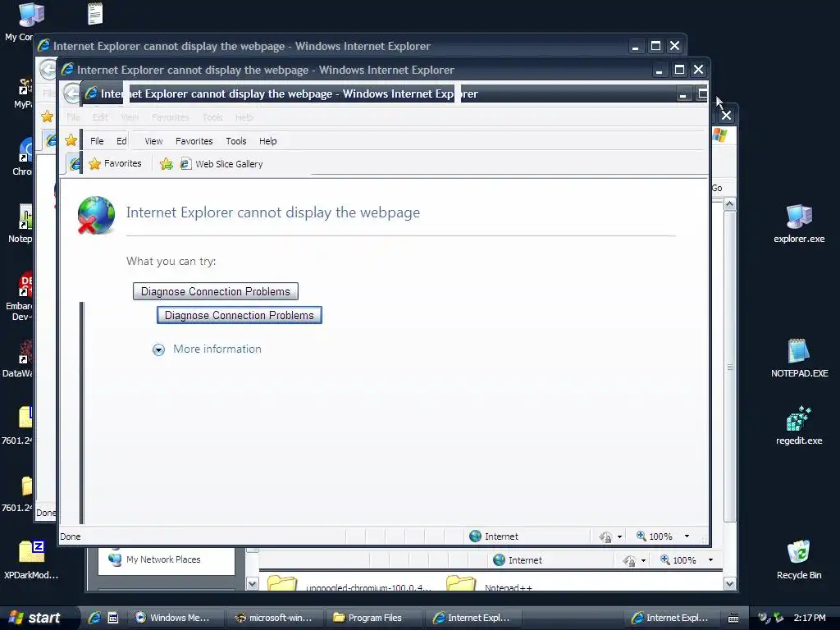The width and height of the screenshot is (840, 630).
Task: Click the on-screen keyboard icon in the taskbar
Action: click(x=733, y=619)
